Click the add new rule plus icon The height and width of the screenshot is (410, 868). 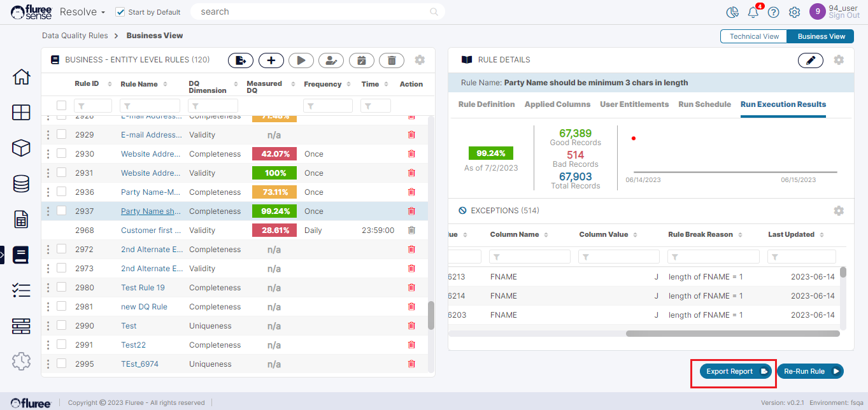pos(271,60)
